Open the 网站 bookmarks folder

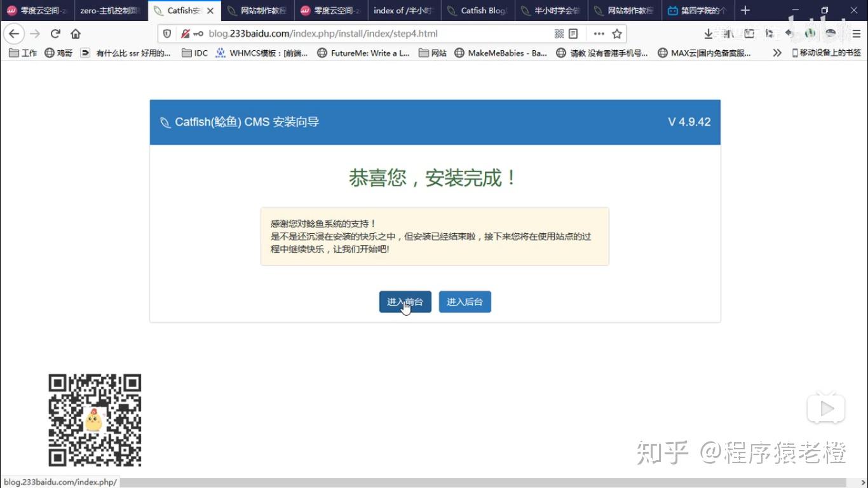[x=433, y=53]
